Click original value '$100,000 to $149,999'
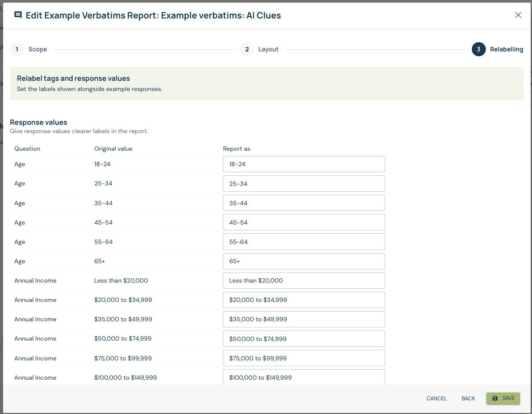The width and height of the screenshot is (532, 414). [126, 378]
